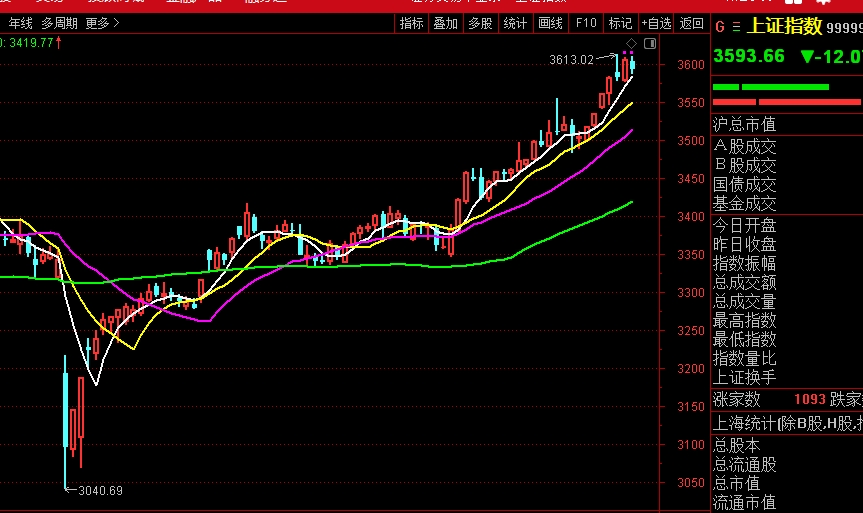
Task: Click the 标记 mark button
Action: pos(620,23)
